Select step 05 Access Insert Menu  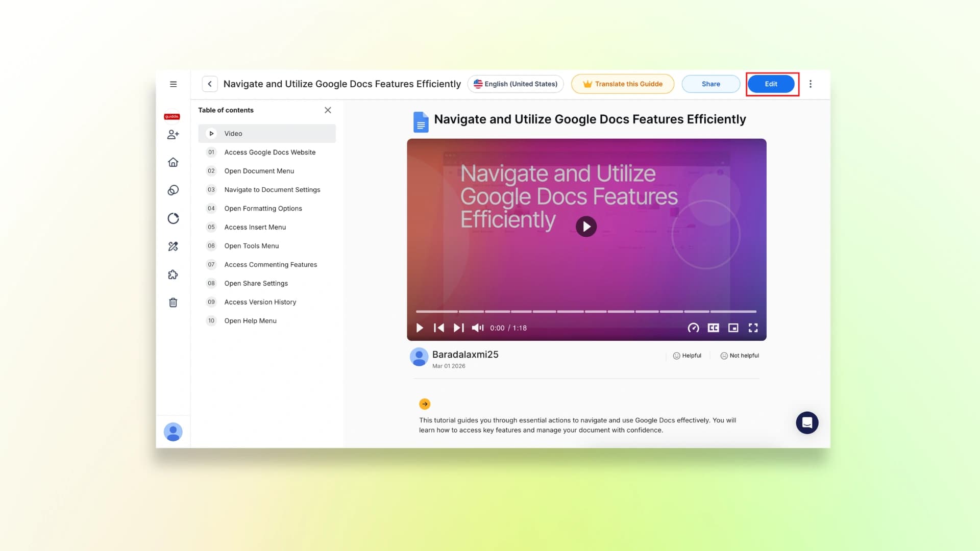point(255,227)
